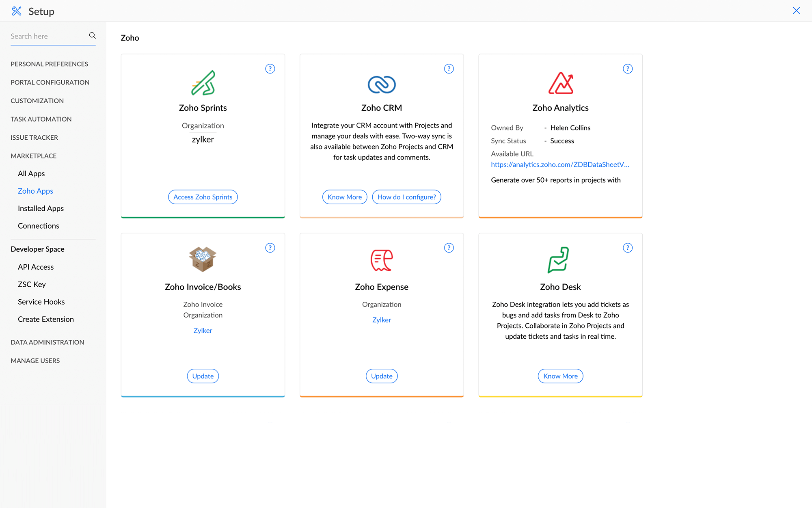
Task: Open ZSC Key page
Action: pos(32,284)
